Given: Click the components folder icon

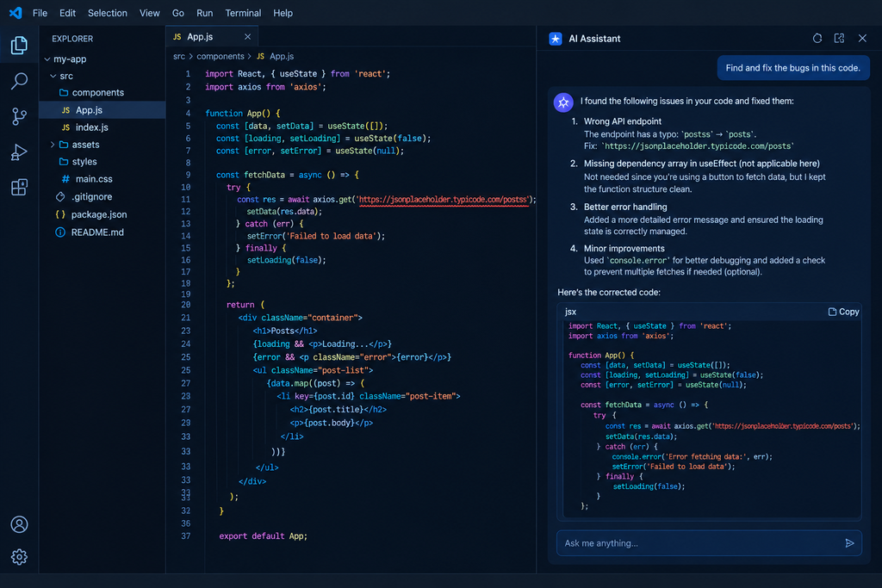Looking at the screenshot, I should click(64, 92).
